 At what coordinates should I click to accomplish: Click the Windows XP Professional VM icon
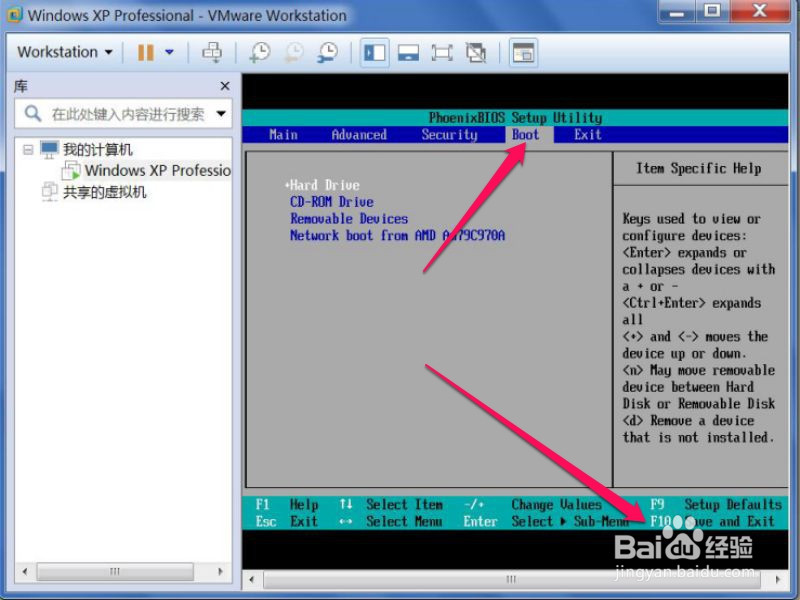click(70, 170)
